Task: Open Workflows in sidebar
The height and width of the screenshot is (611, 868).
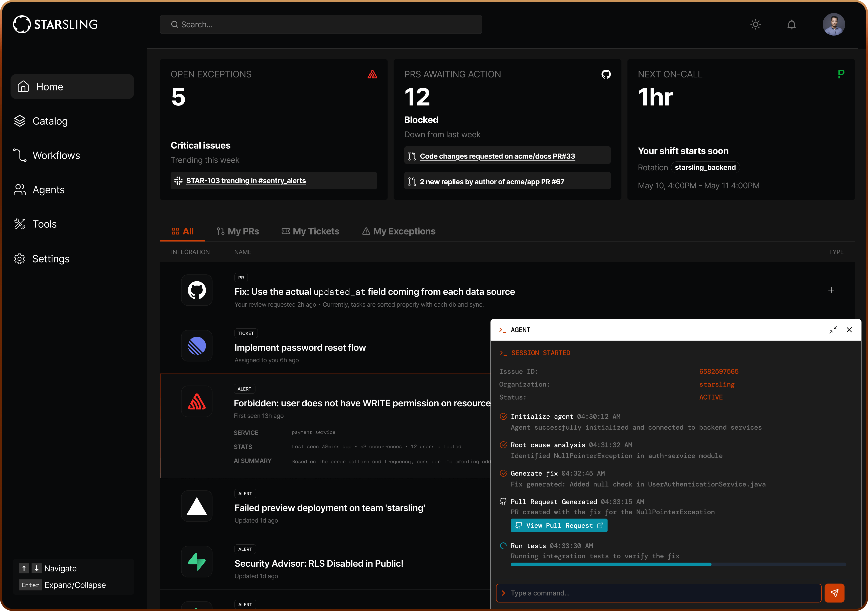Action: pos(56,155)
